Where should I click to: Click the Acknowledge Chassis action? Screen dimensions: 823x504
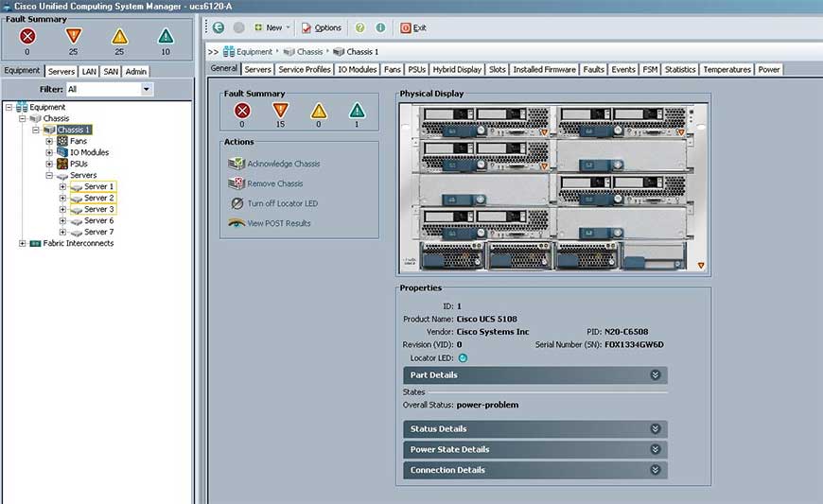(274, 164)
